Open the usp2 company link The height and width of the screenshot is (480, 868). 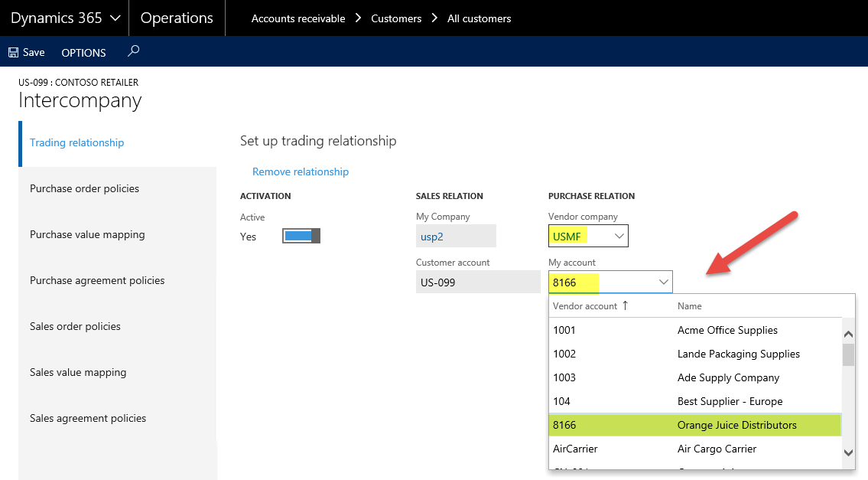click(x=432, y=237)
